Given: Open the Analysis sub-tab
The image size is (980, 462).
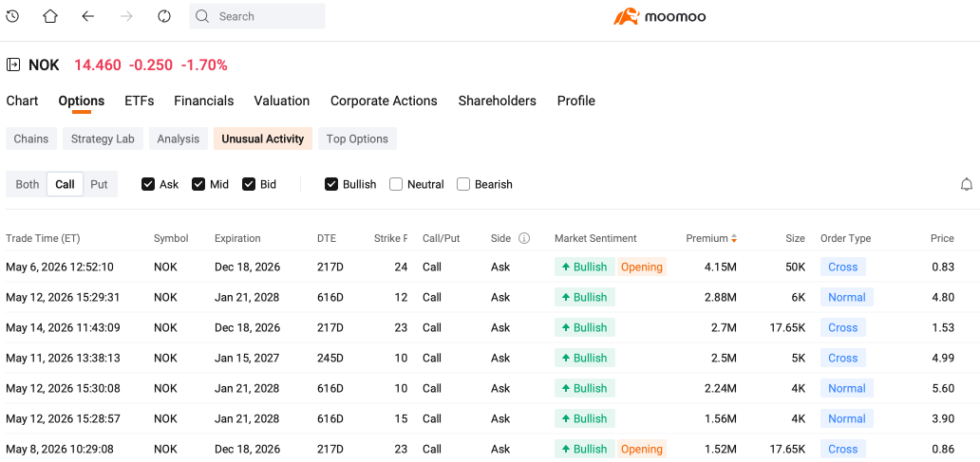Looking at the screenshot, I should [179, 139].
